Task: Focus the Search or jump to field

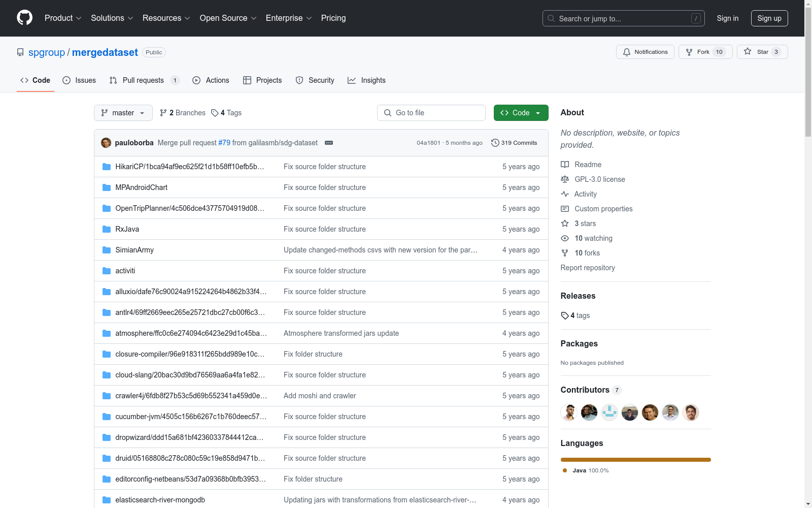Action: tap(624, 18)
